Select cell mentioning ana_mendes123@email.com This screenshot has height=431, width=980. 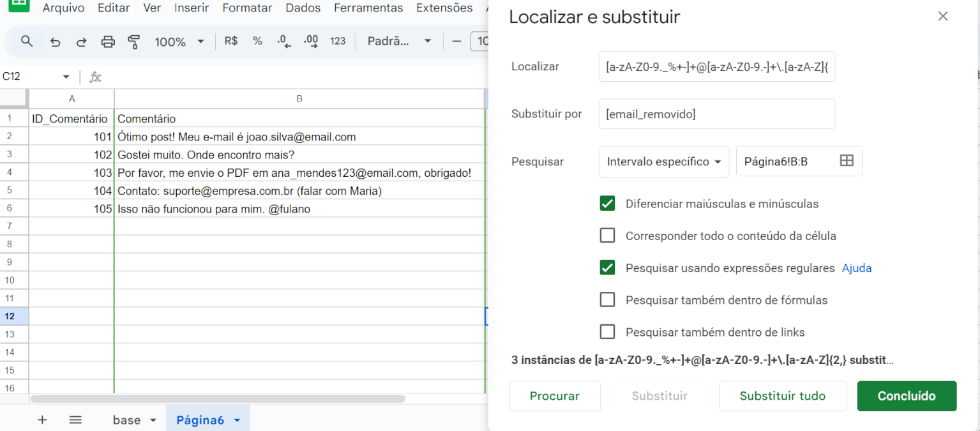click(299, 172)
